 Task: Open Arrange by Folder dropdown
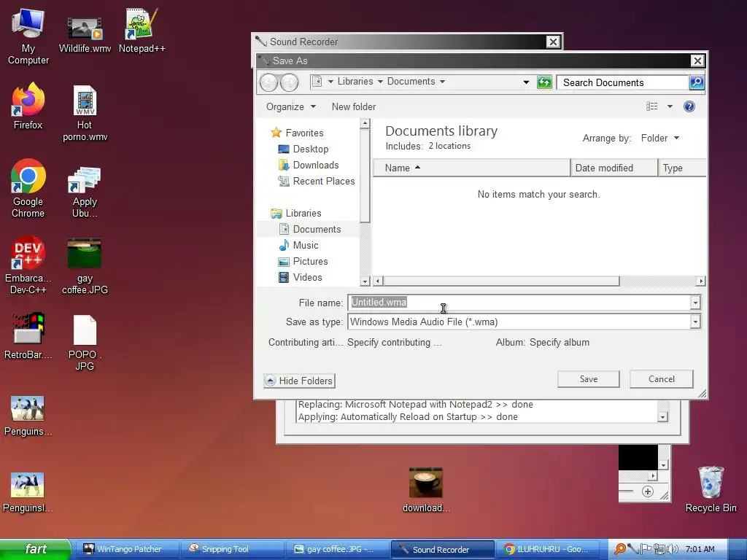(x=659, y=138)
